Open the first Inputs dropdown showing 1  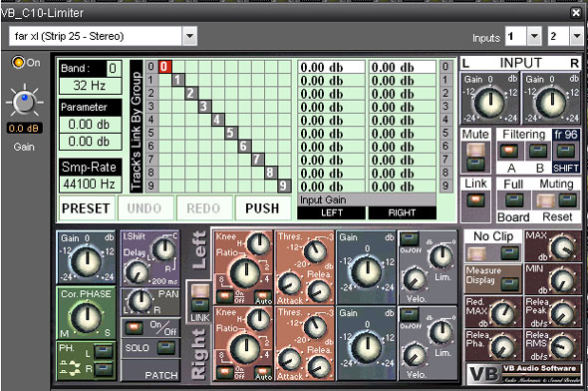(x=534, y=36)
